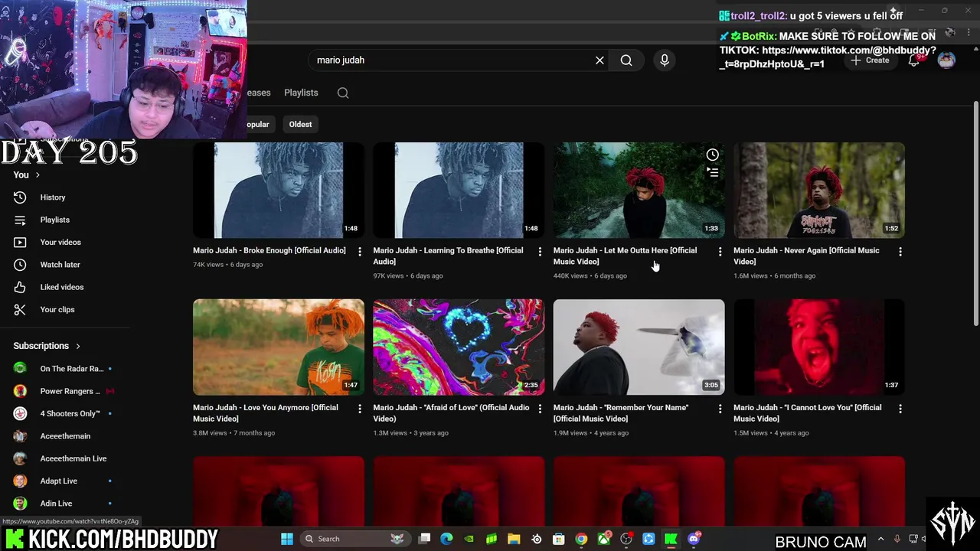Play the Never Again thumbnail

(819, 190)
